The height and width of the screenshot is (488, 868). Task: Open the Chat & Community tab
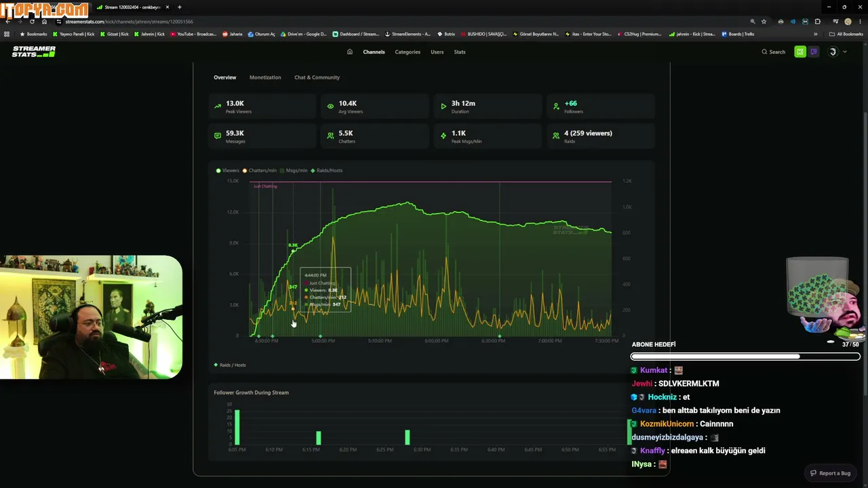(x=317, y=77)
